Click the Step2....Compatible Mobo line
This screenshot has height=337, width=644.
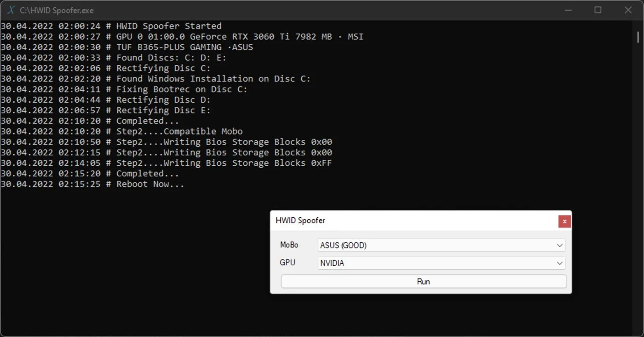tap(121, 132)
